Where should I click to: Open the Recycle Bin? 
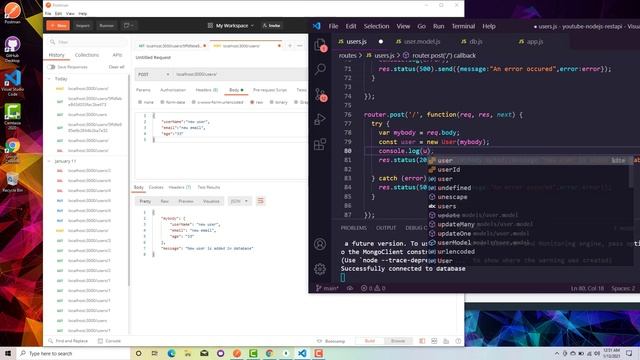(12, 182)
